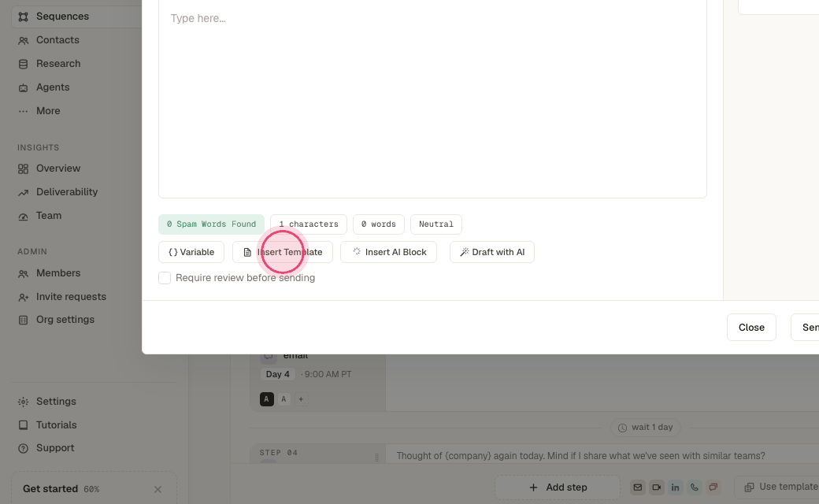Click Insert Template
This screenshot has width=819, height=504.
[283, 252]
